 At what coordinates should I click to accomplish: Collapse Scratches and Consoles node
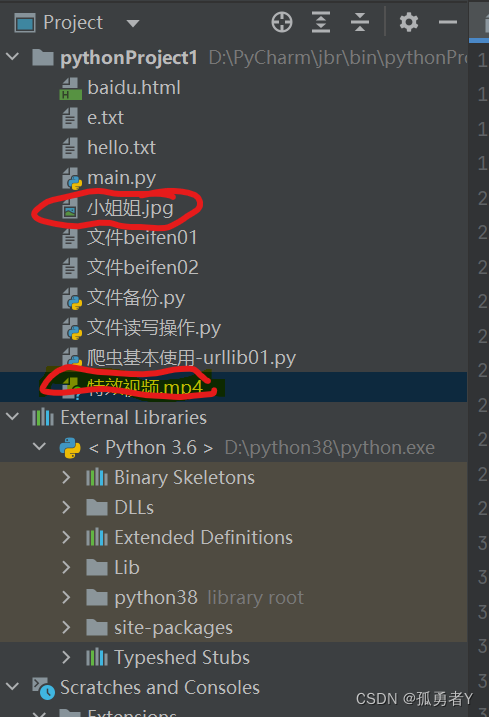(x=12, y=686)
